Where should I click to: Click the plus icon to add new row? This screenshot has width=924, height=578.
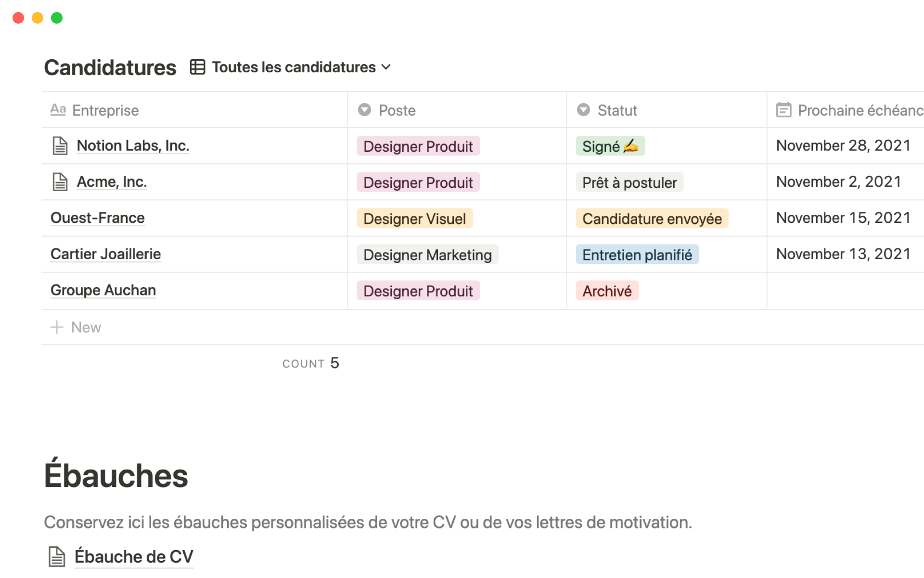tap(57, 327)
